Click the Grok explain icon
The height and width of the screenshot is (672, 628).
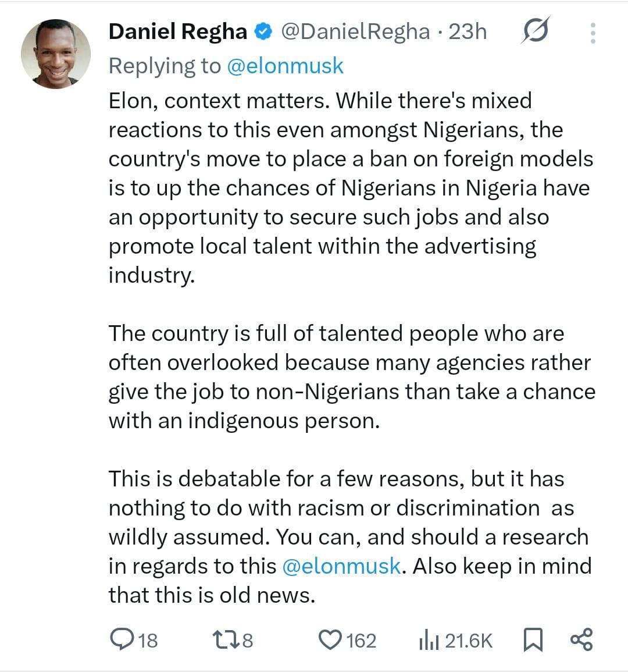(534, 31)
